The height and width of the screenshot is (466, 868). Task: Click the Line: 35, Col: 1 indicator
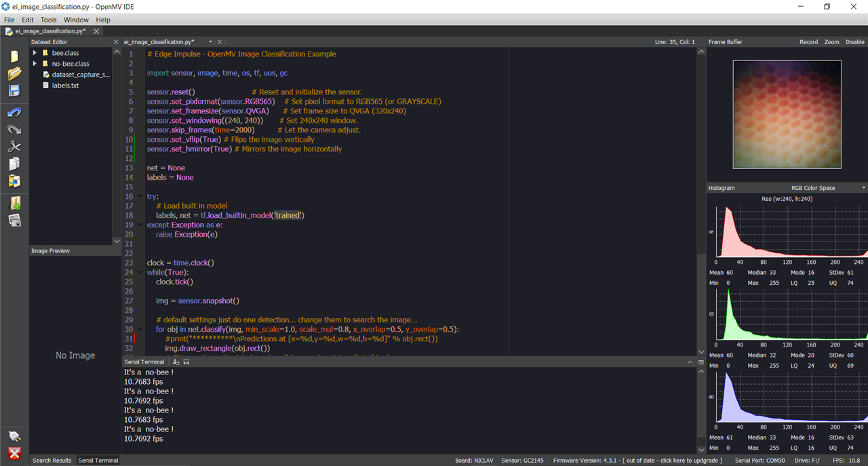point(675,42)
